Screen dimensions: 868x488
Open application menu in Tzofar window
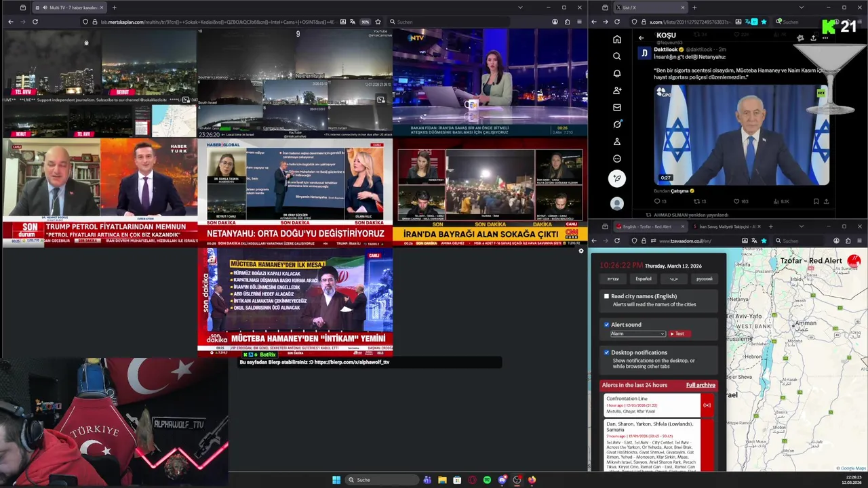click(x=861, y=241)
